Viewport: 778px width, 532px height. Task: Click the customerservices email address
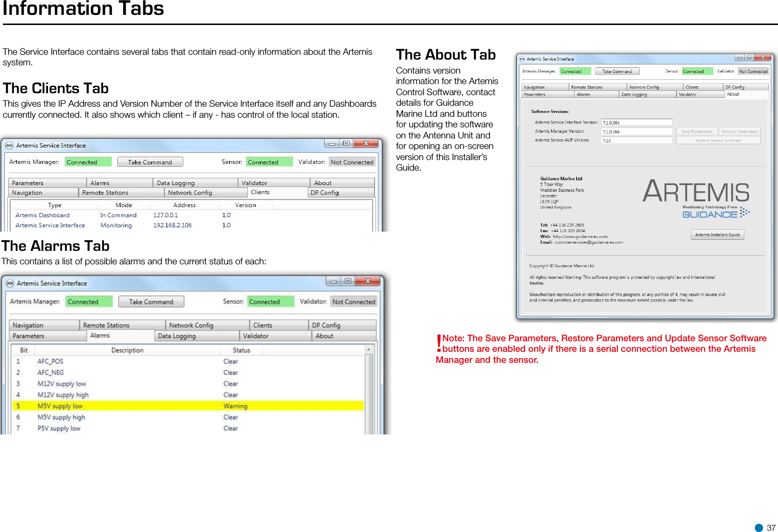click(589, 242)
